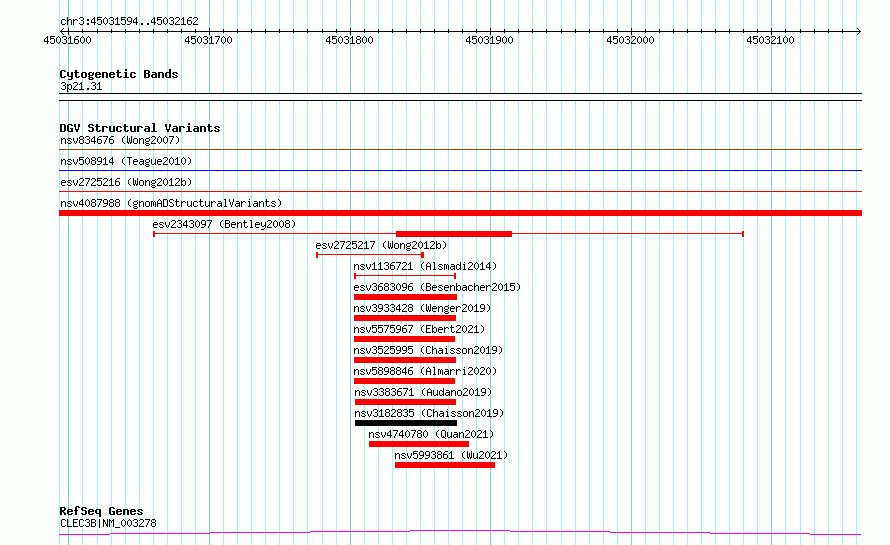Open the nsv4740780 (Quan2021) variant
Image resolution: width=890 pixels, height=545 pixels.
(431, 434)
